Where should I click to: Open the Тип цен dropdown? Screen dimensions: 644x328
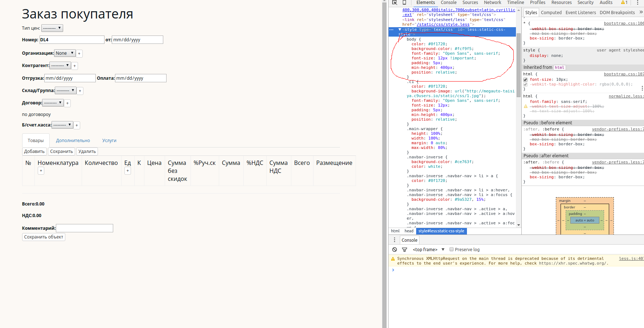pyautogui.click(x=52, y=28)
